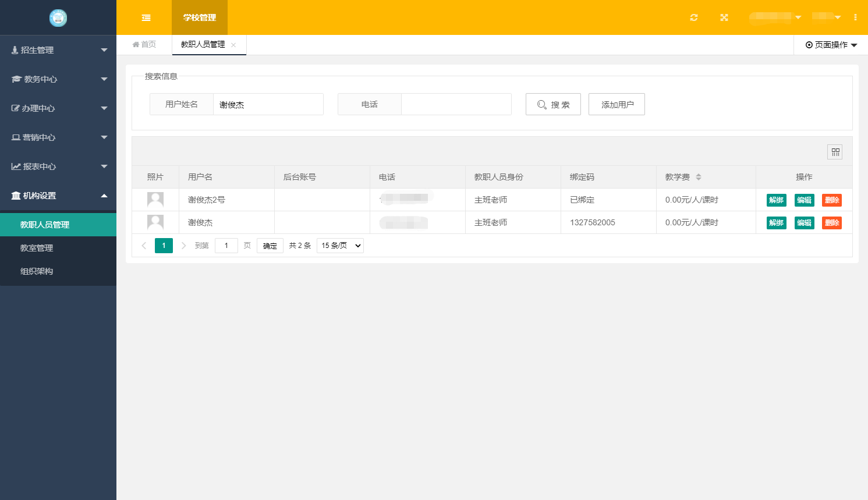Go to the 首页 tab
The height and width of the screenshot is (500, 868).
[144, 45]
